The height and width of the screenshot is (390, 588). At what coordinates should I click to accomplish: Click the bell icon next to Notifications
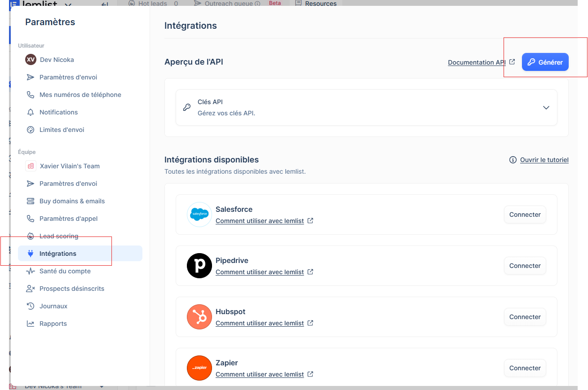pyautogui.click(x=31, y=112)
